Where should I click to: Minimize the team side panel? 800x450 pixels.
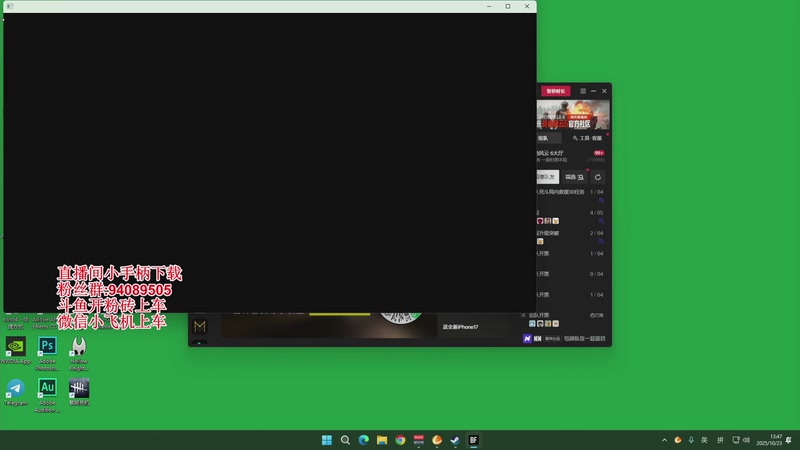point(593,91)
